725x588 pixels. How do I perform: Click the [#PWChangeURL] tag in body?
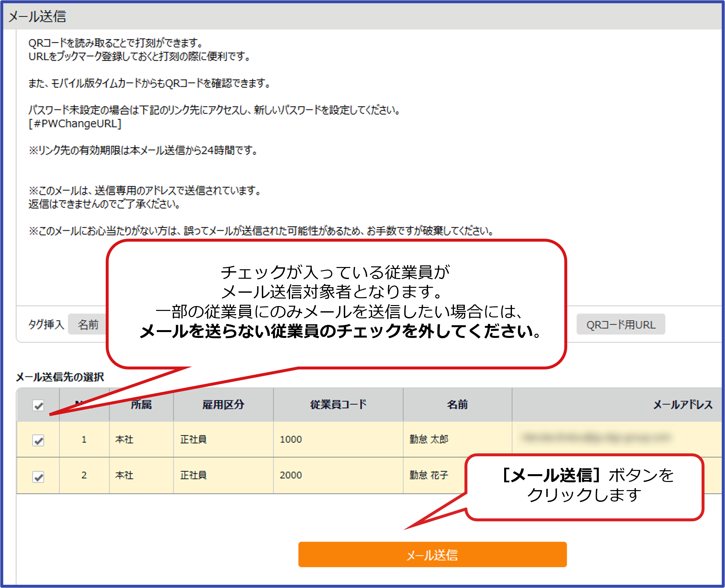point(75,124)
